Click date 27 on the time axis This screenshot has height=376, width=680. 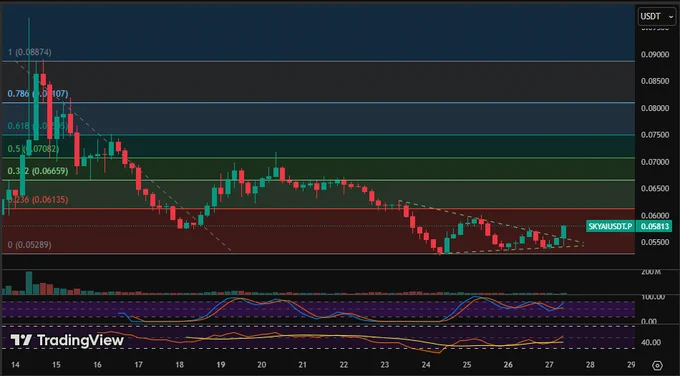pos(549,365)
